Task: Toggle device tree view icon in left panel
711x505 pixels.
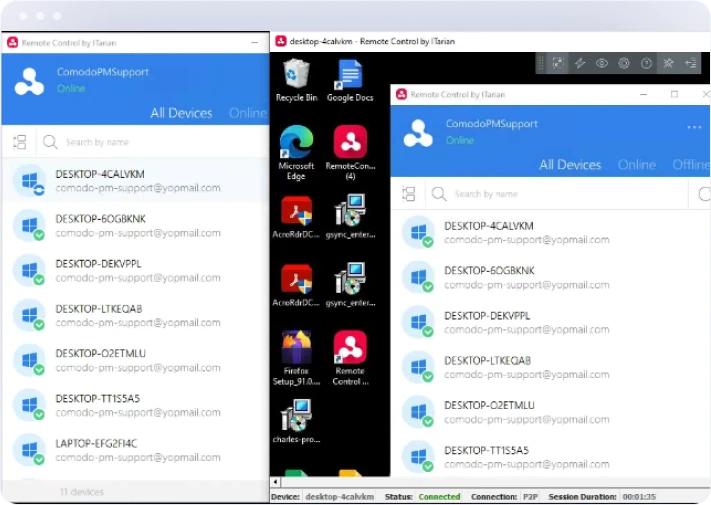Action: (x=19, y=142)
